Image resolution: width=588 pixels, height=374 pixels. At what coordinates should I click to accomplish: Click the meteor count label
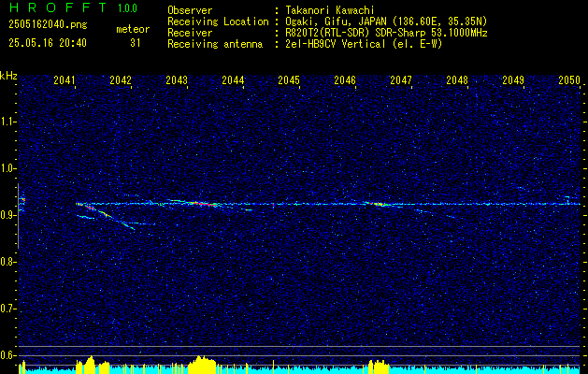pyautogui.click(x=133, y=29)
